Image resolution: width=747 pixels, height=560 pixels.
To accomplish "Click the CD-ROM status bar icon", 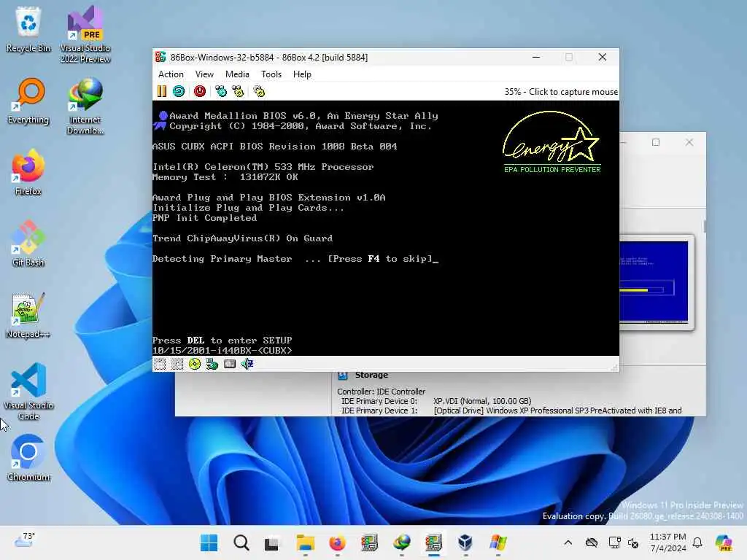I will pos(194,365).
